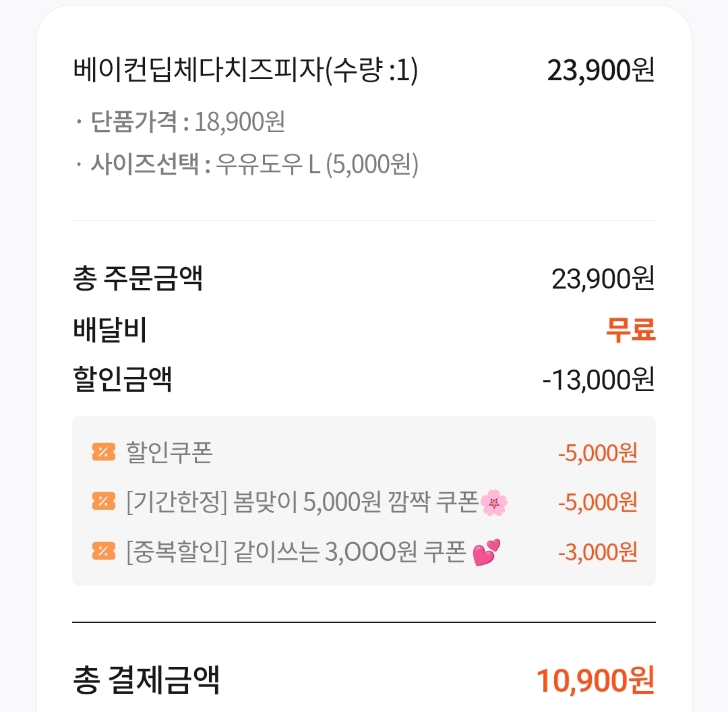This screenshot has width=728, height=712.
Task: Click the [기간한정] 봄맞이 5,000원 coupon text
Action: [x=302, y=502]
